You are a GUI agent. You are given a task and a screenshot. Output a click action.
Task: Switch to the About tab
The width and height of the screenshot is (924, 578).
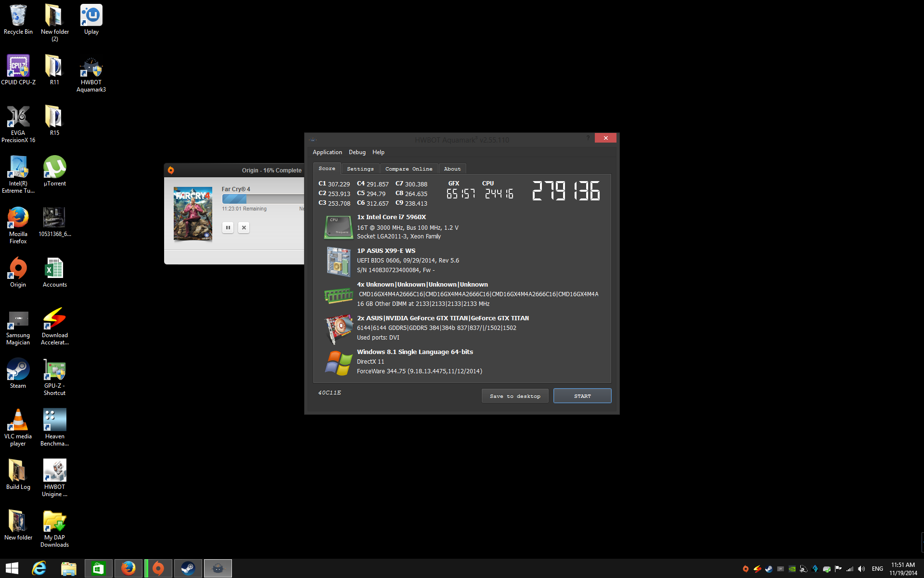pyautogui.click(x=452, y=169)
